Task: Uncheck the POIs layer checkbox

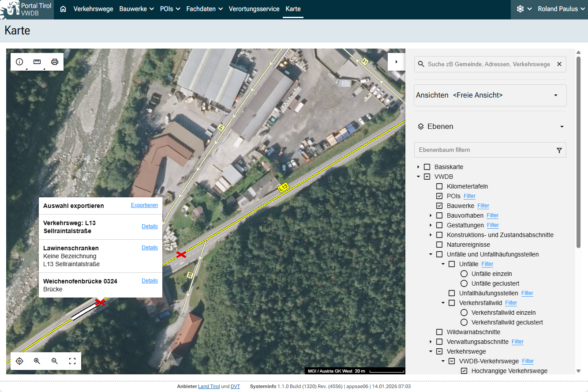Action: coord(439,196)
